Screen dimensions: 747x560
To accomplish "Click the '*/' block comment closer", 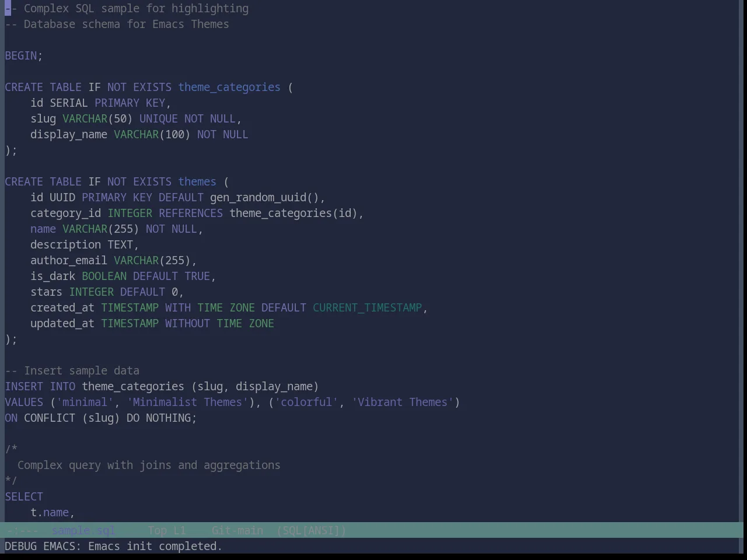I will [12, 481].
